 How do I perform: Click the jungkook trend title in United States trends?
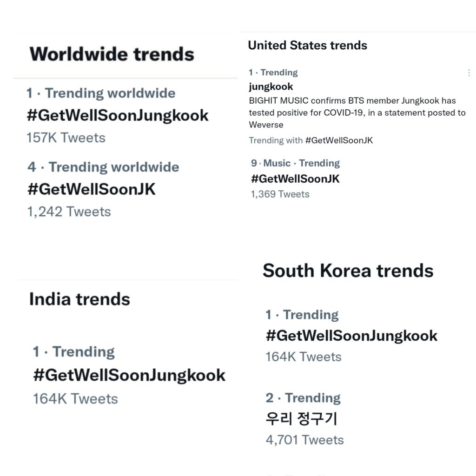click(x=271, y=86)
